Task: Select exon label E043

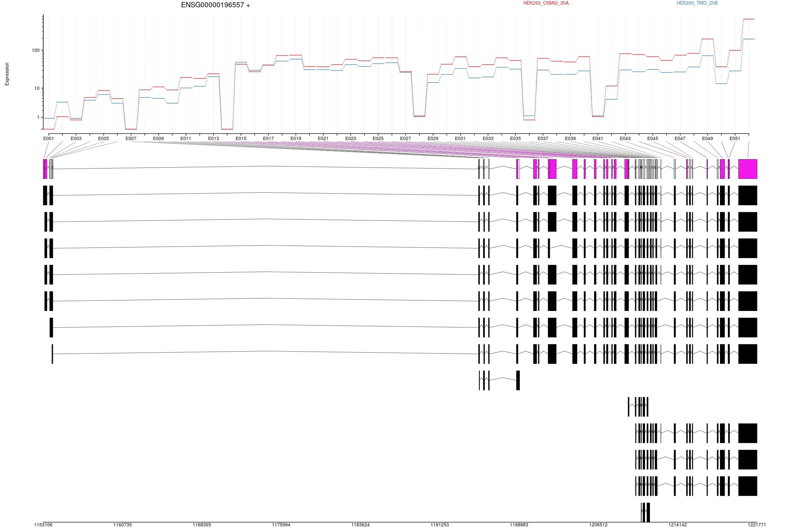Action: [x=625, y=139]
